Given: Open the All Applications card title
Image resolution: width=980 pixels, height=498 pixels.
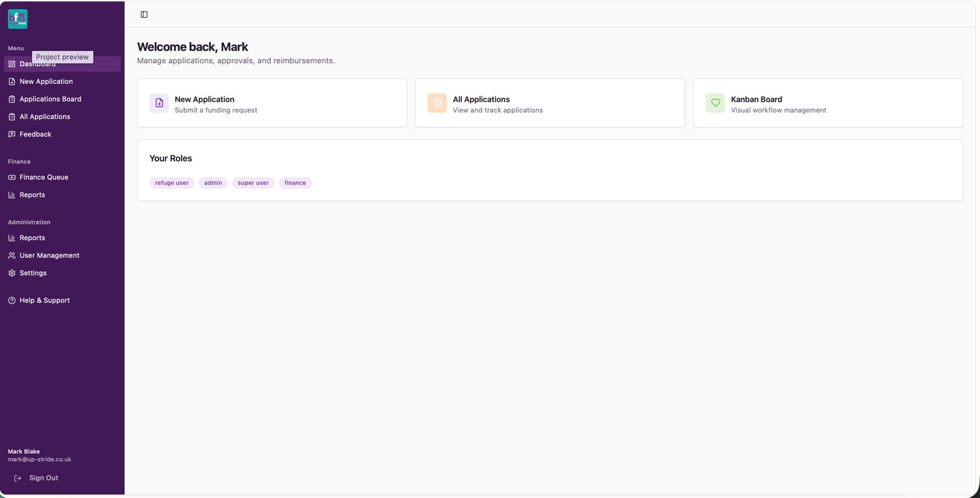Looking at the screenshot, I should [x=481, y=99].
